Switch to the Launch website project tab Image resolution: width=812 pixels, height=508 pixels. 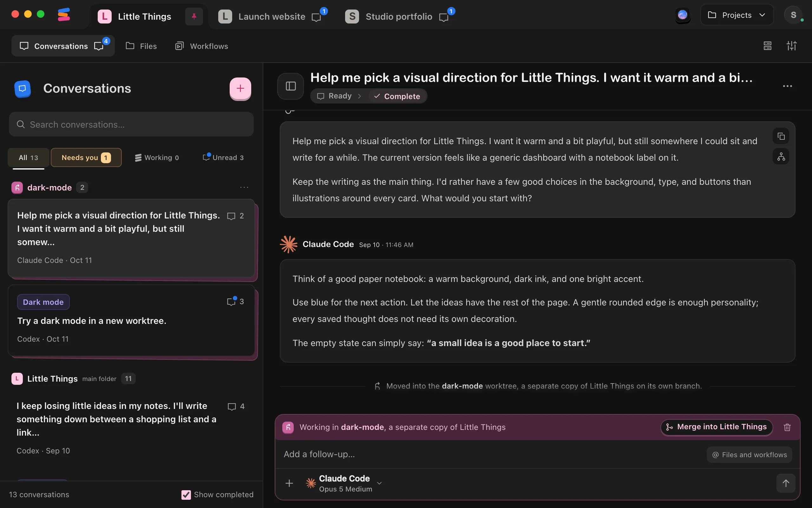[272, 16]
